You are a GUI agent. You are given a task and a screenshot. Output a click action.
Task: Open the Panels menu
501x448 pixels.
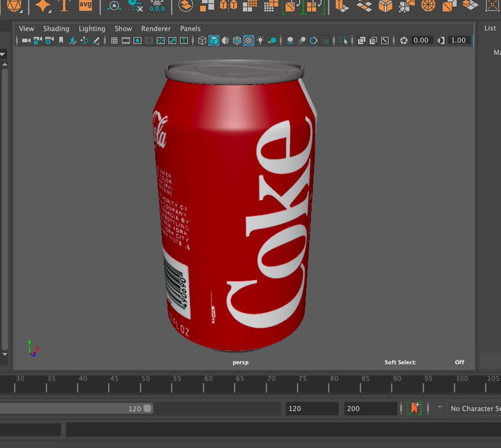point(190,29)
